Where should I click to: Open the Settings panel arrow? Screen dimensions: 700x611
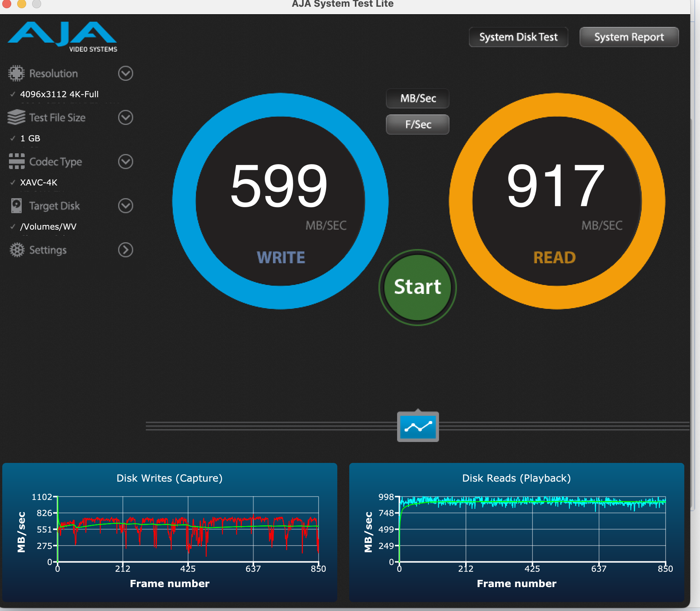(x=126, y=250)
